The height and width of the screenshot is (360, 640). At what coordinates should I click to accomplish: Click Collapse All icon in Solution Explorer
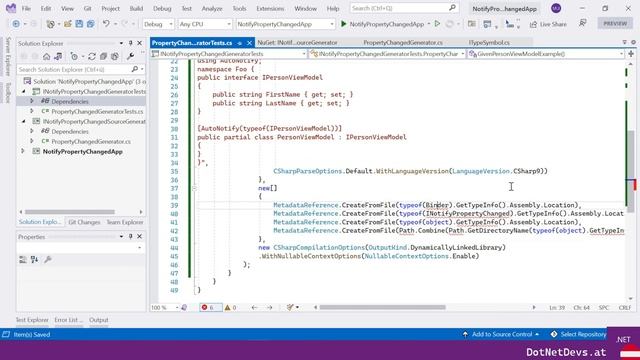(x=103, y=56)
